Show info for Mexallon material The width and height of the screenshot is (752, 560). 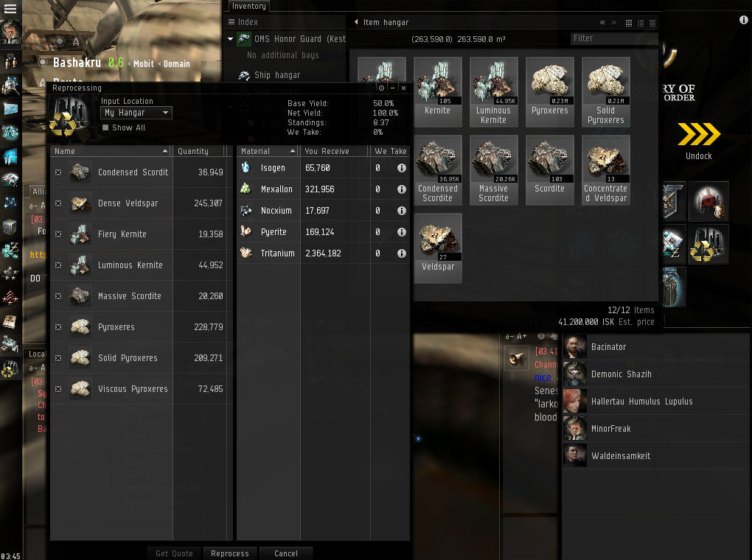click(402, 189)
